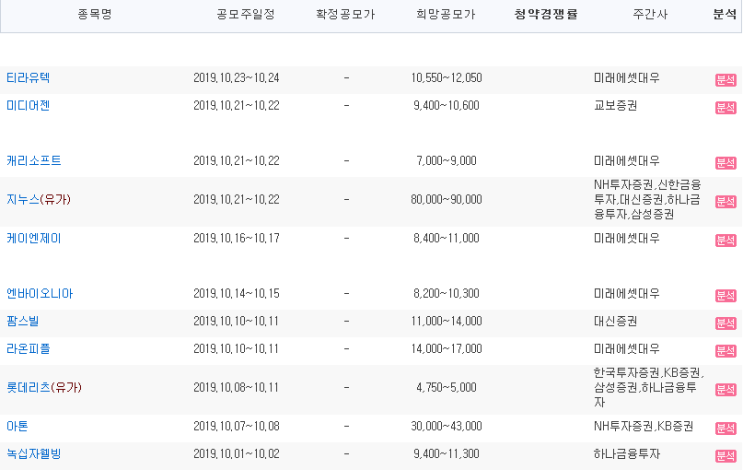Click the 하나금융투자 underwriter for 녹십자웰빙
This screenshot has width=743, height=470.
[626, 454]
